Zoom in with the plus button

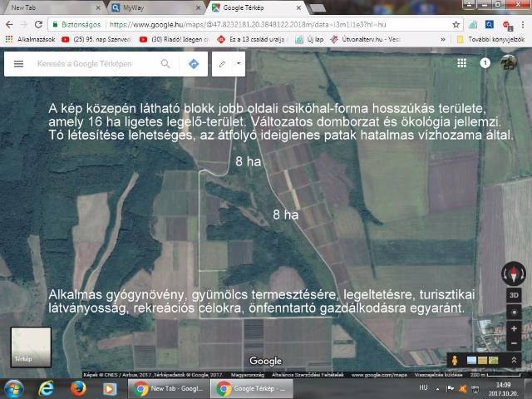(x=515, y=329)
